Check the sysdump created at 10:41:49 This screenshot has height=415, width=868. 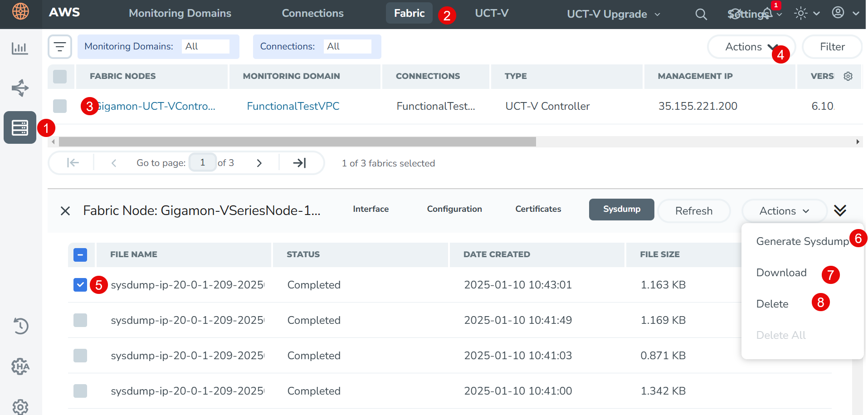pos(80,320)
